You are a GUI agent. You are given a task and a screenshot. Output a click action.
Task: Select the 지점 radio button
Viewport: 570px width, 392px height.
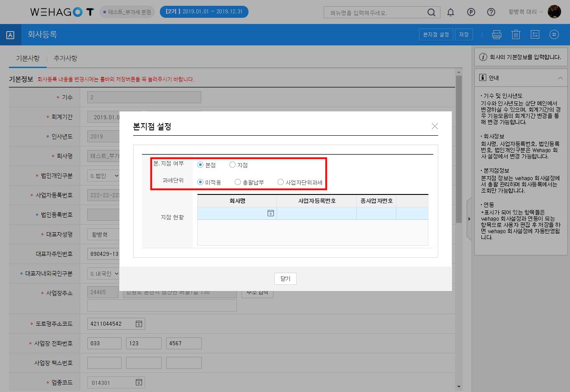[232, 165]
